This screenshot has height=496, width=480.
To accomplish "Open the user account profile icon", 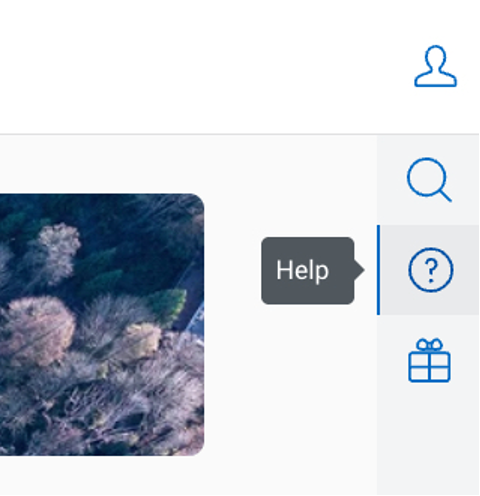I will click(435, 66).
